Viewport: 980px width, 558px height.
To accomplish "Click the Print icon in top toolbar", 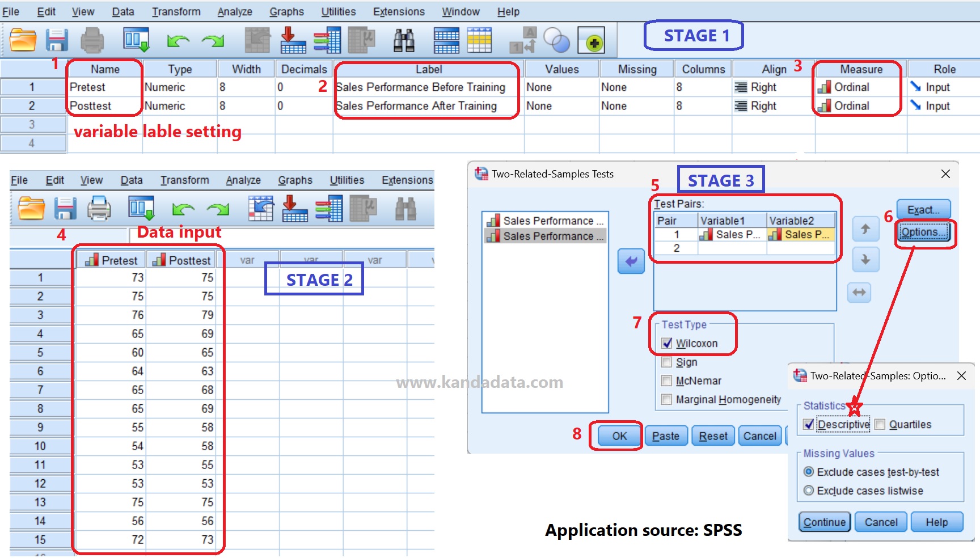I will [x=92, y=40].
